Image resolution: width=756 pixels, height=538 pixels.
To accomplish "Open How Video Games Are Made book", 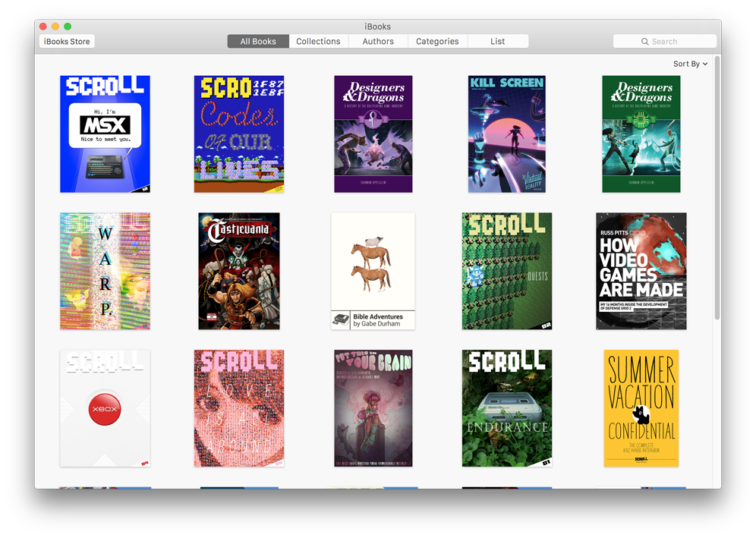I will [641, 271].
